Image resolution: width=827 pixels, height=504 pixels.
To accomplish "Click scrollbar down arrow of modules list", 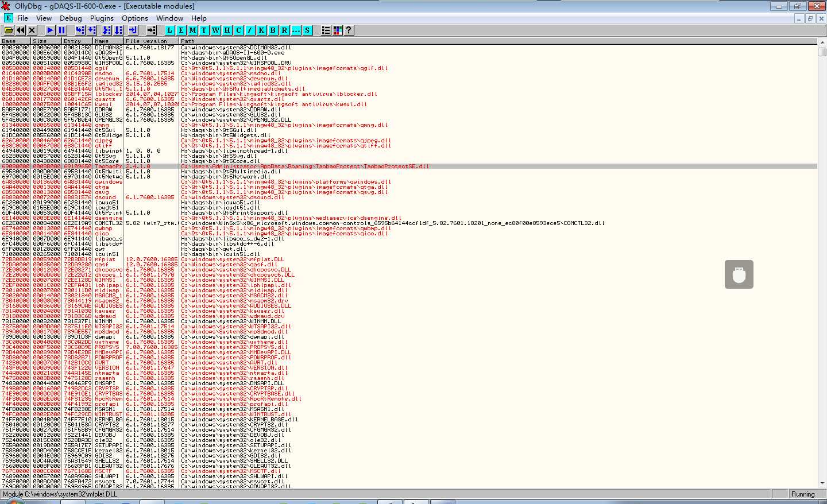I will (x=822, y=484).
